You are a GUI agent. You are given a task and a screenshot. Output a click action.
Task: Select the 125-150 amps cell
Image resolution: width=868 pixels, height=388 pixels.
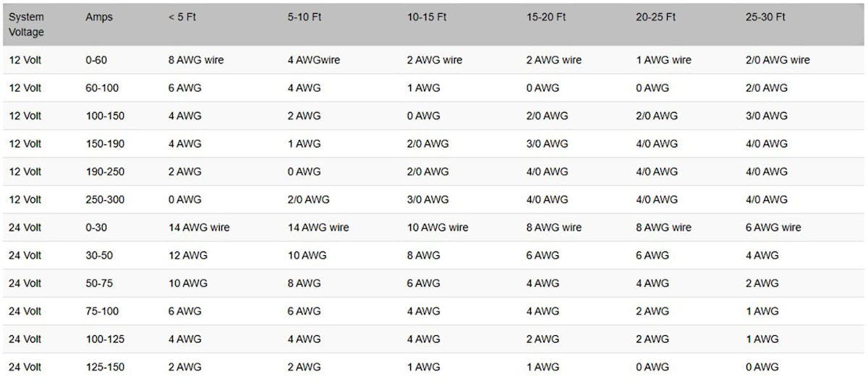click(x=105, y=367)
